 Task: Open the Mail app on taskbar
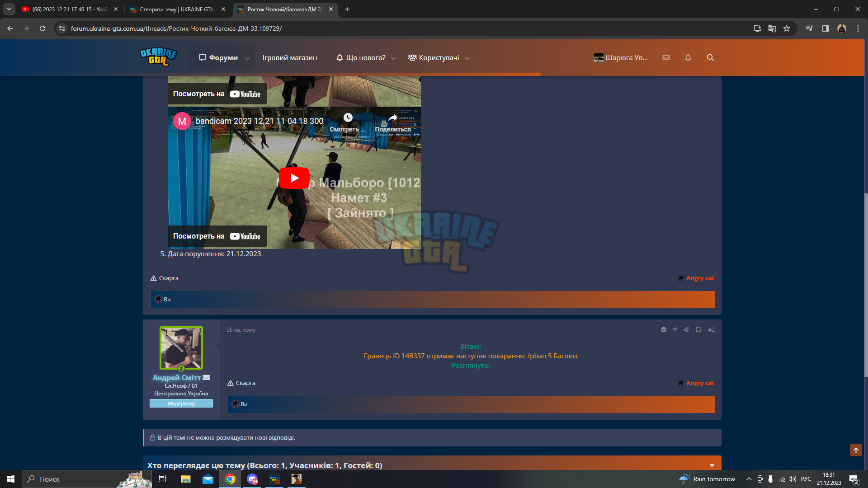[208, 479]
